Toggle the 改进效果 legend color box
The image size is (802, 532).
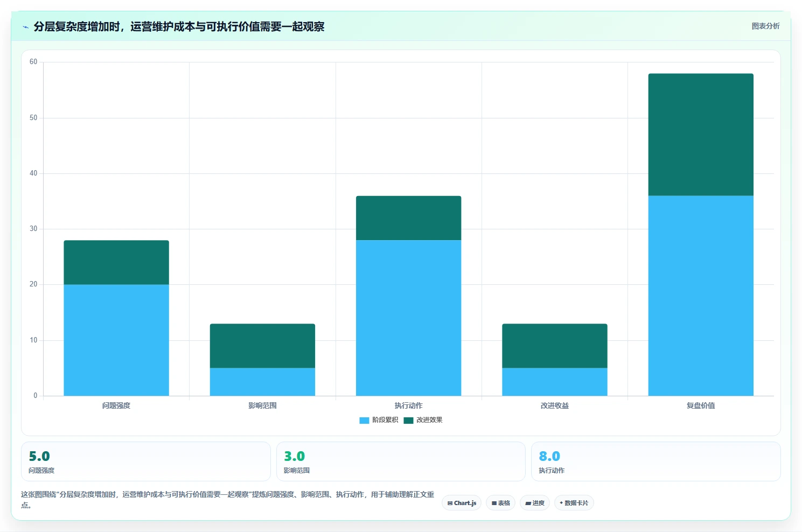click(408, 420)
